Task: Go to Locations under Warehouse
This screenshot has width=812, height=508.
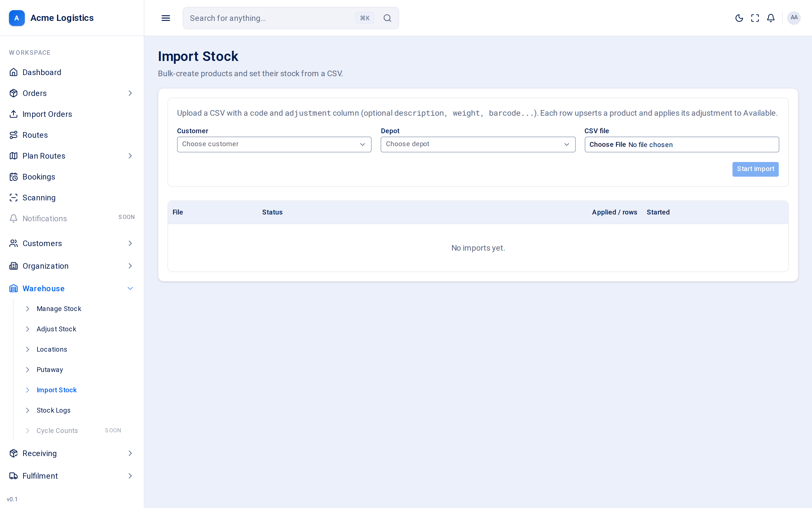Action: (x=52, y=349)
